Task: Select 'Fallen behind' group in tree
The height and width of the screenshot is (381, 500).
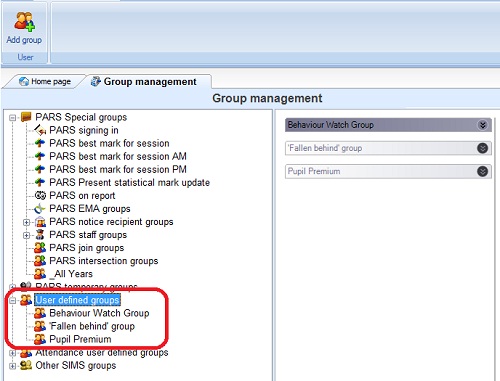Action: (x=92, y=326)
